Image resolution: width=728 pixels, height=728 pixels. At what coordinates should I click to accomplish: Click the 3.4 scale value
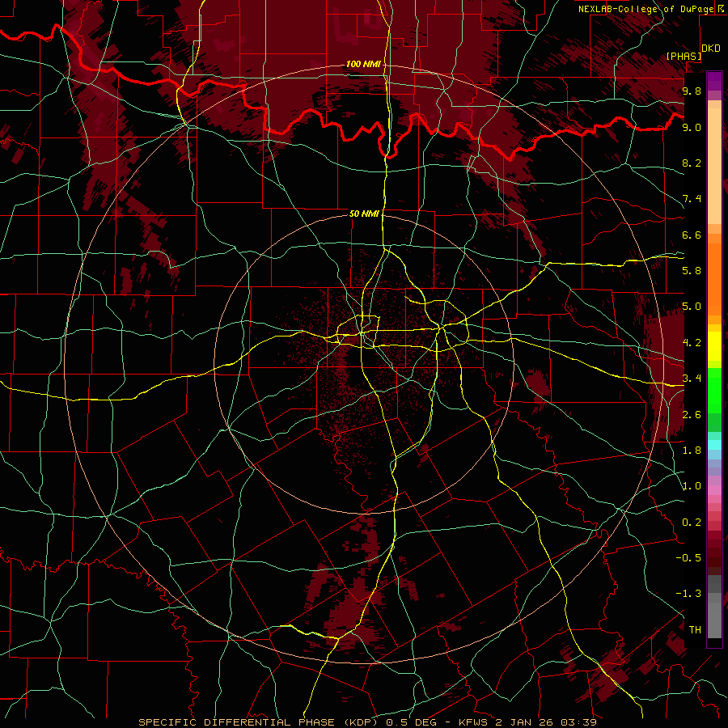[692, 379]
